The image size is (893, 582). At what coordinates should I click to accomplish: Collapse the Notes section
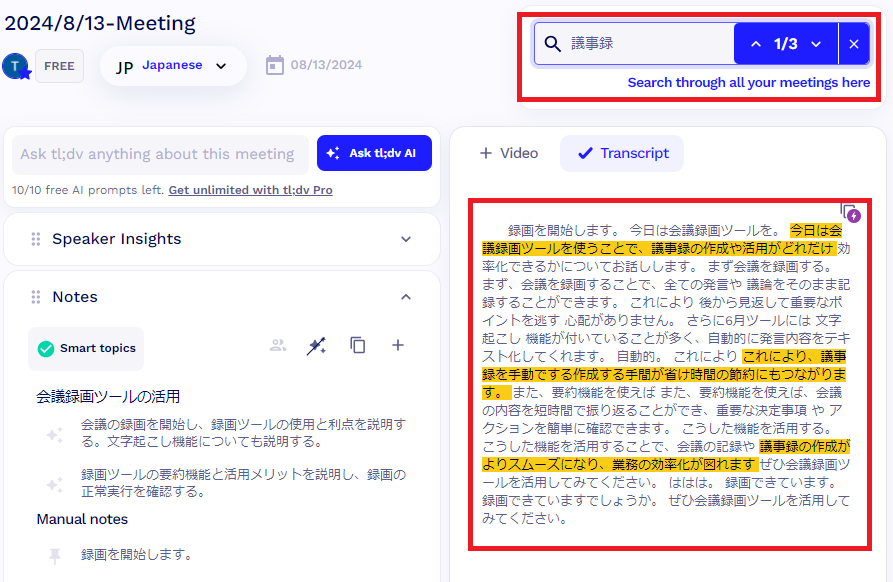click(406, 297)
